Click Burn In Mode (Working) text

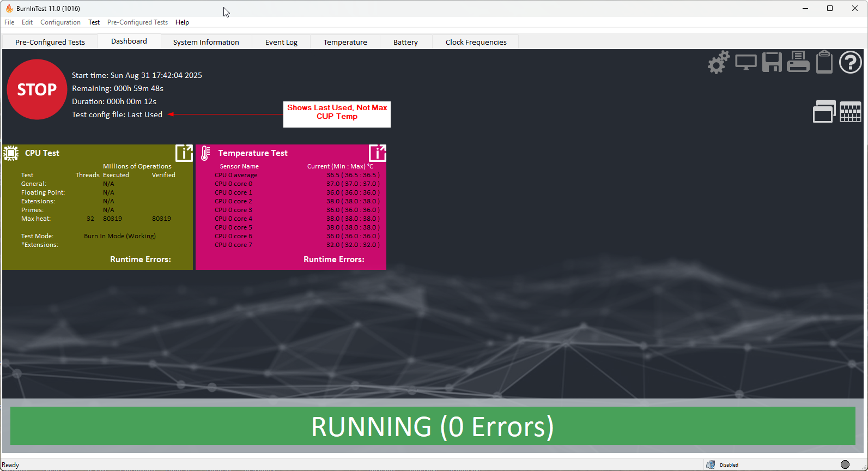(x=120, y=236)
